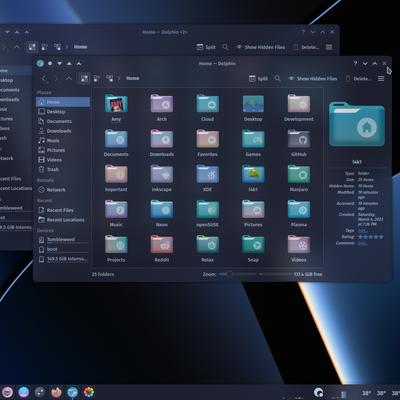Click the Home breadcrumb in the front window
The width and height of the screenshot is (400, 400).
pyautogui.click(x=133, y=78)
